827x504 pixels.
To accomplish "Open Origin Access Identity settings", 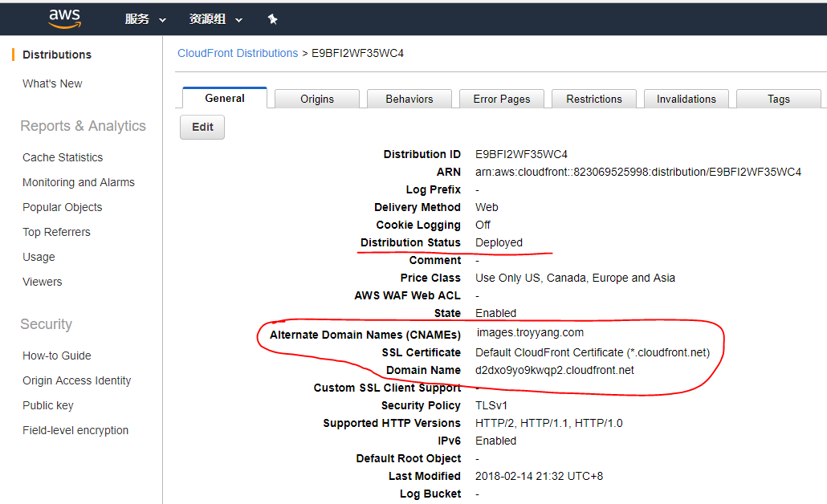I will pyautogui.click(x=77, y=380).
